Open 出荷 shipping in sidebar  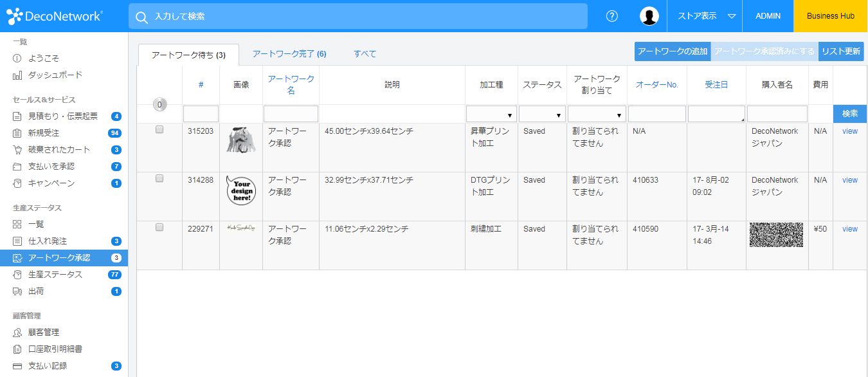tap(36, 291)
